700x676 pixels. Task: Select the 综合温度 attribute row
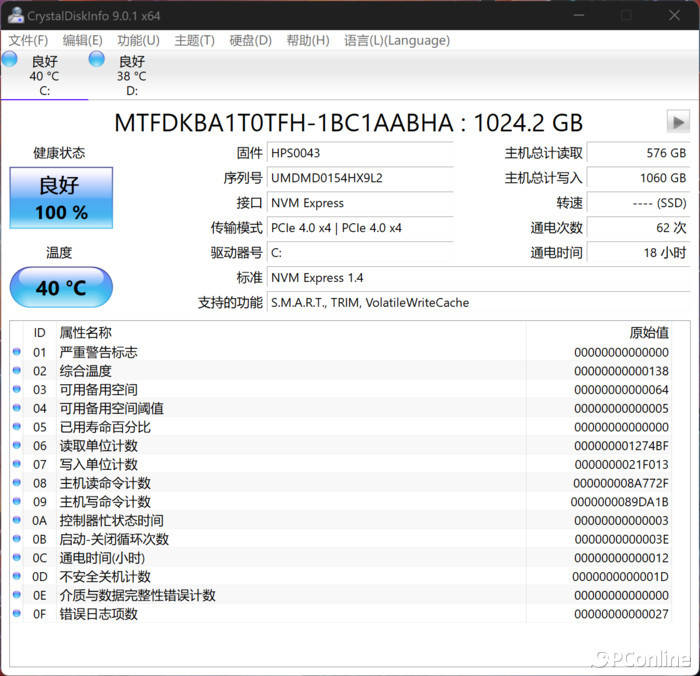(342, 371)
